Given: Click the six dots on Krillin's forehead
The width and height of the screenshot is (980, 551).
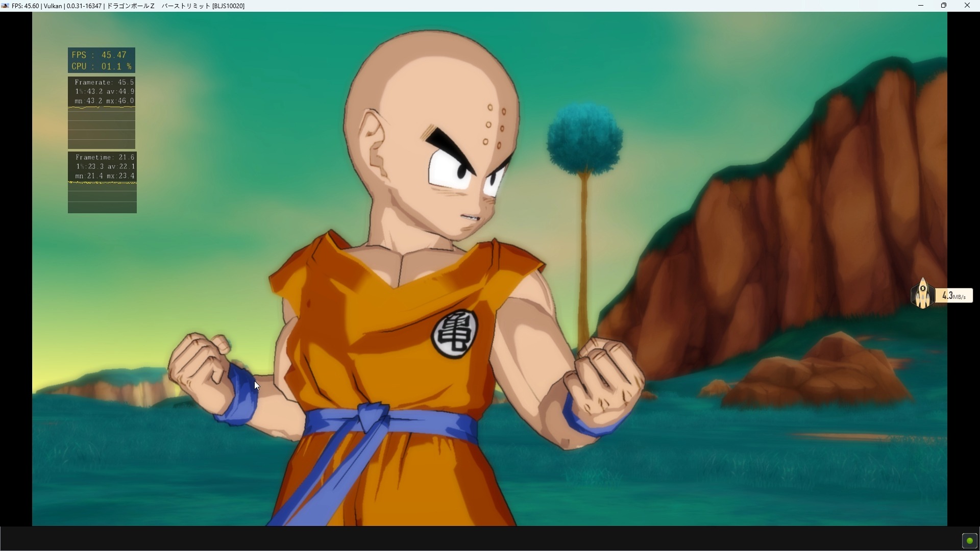Looking at the screenshot, I should click(x=494, y=125).
